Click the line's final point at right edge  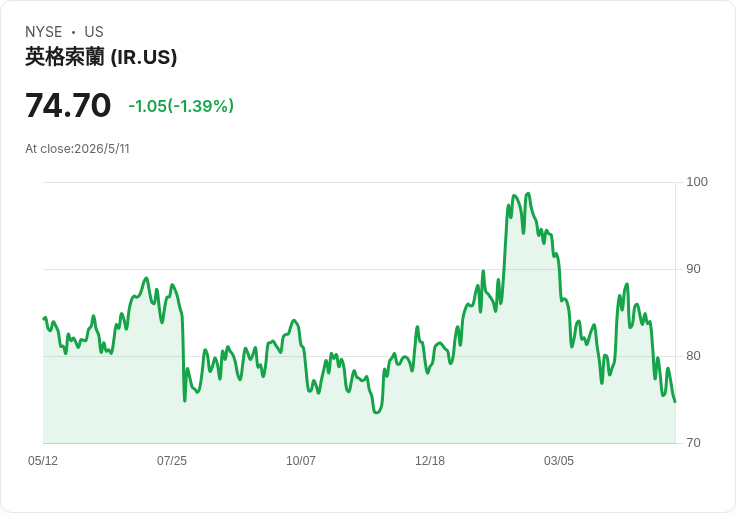coord(675,402)
